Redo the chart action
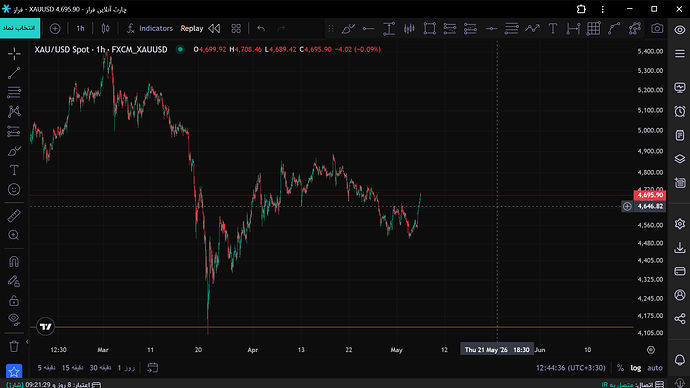Viewport: 690px width, 388px height. [x=281, y=29]
